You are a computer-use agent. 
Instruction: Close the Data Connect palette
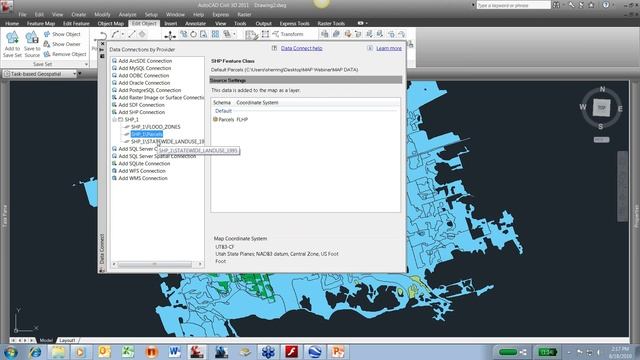(102, 44)
